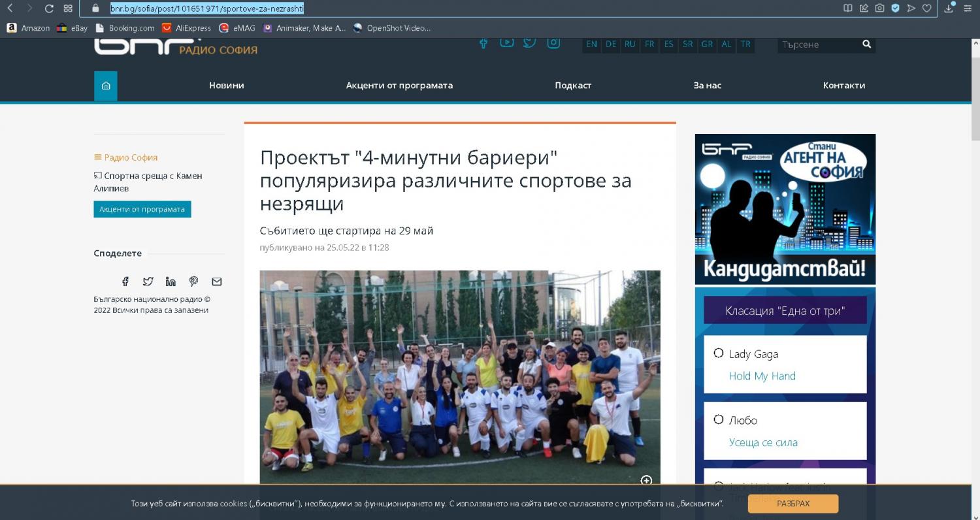Open the Booking.com bookmark

click(125, 28)
